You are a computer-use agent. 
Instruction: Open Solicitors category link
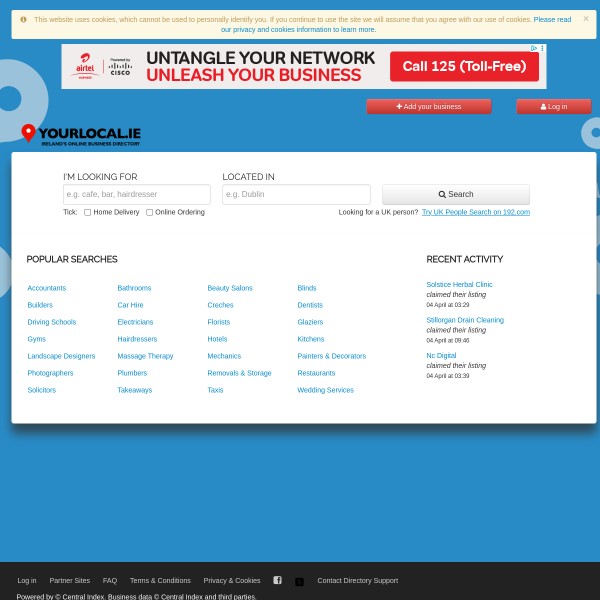[x=42, y=390]
